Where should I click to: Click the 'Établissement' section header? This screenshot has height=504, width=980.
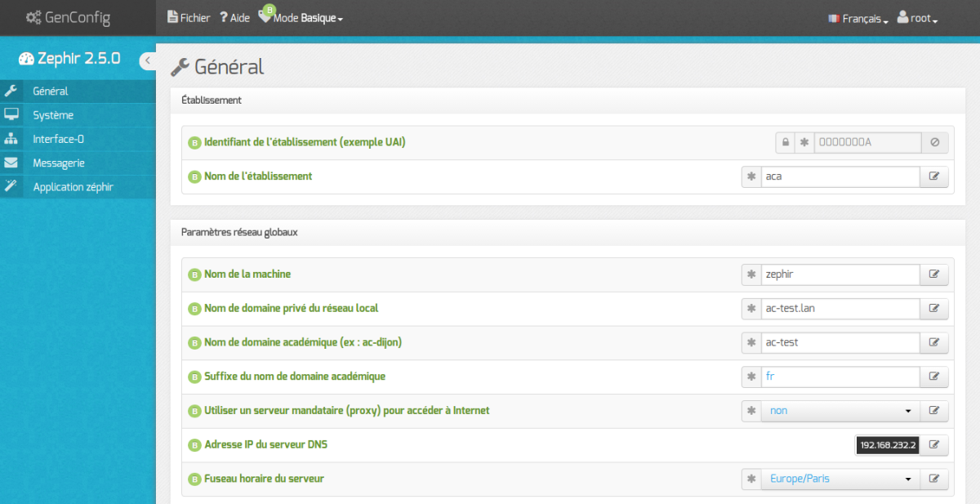coord(212,100)
